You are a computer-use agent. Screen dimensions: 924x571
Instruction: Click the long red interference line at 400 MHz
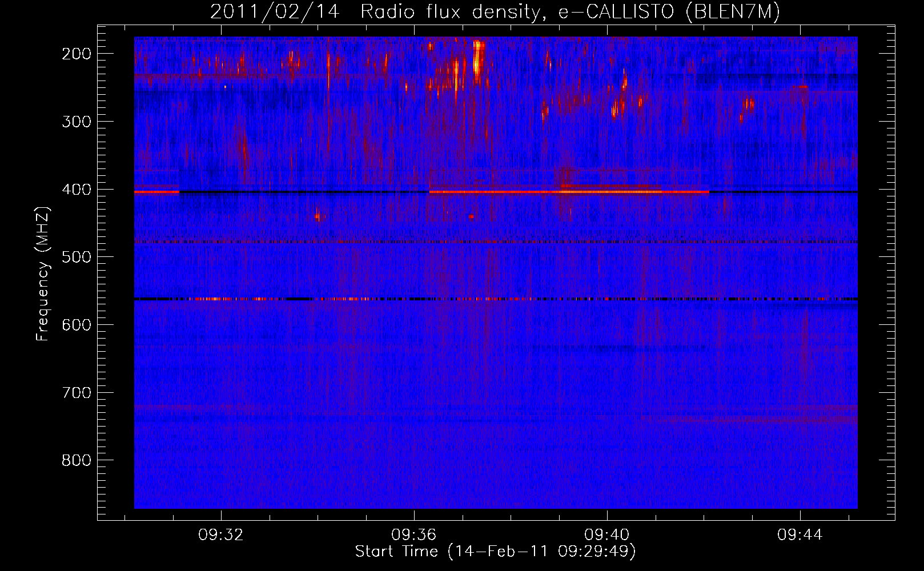click(569, 192)
